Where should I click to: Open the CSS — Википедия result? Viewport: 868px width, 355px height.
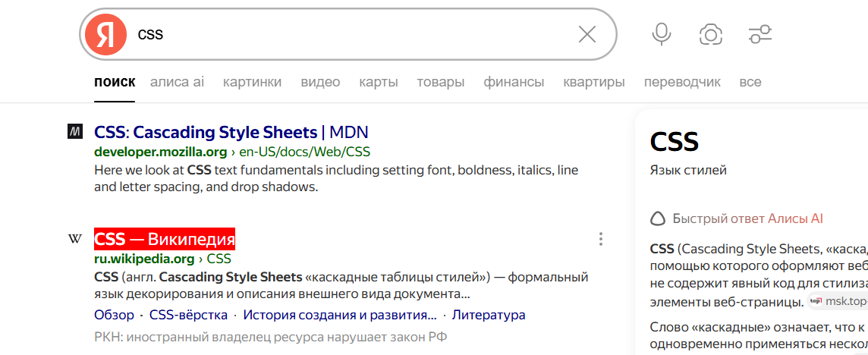(x=165, y=239)
